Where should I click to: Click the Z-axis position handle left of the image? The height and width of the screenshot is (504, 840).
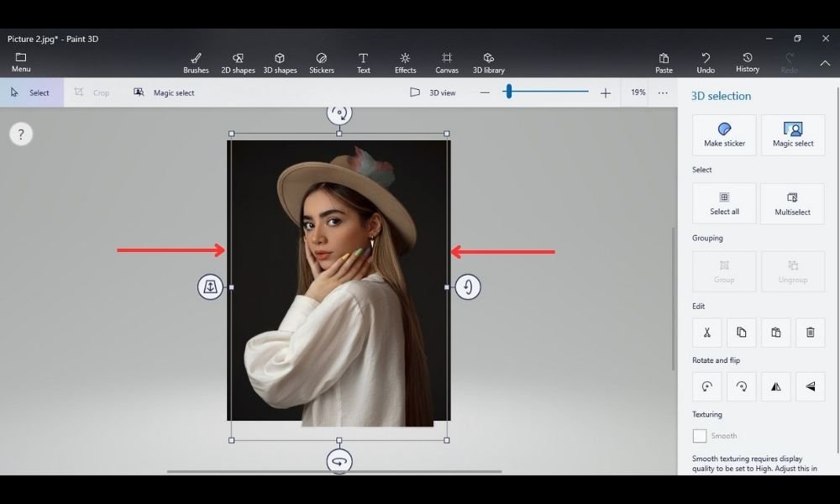pyautogui.click(x=210, y=287)
